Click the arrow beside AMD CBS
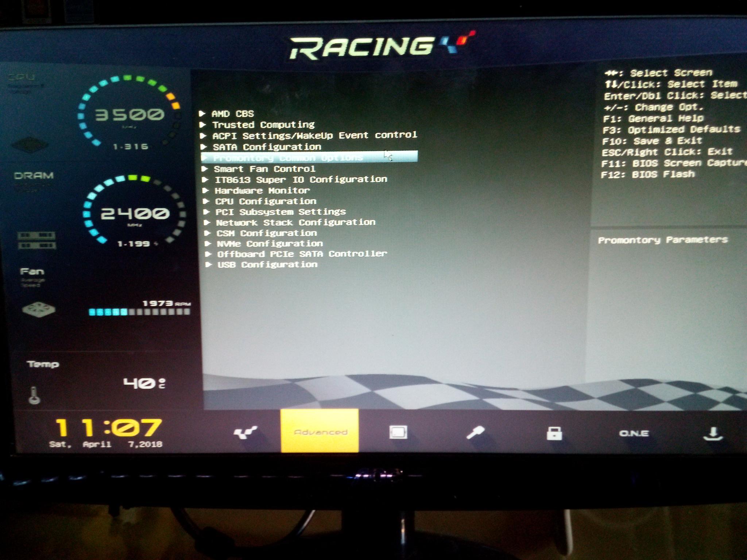Screen dimensions: 747x560 [x=202, y=114]
